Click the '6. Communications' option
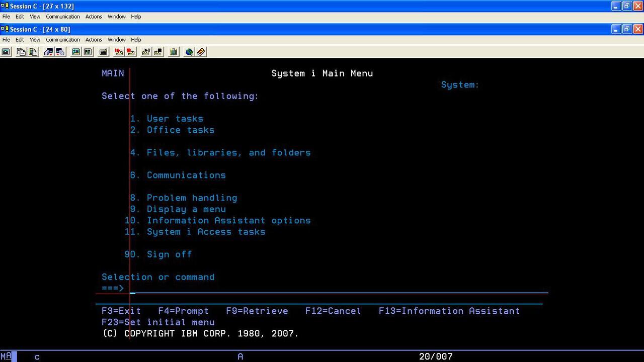Screen dimensions: 644x362 pos(178,175)
